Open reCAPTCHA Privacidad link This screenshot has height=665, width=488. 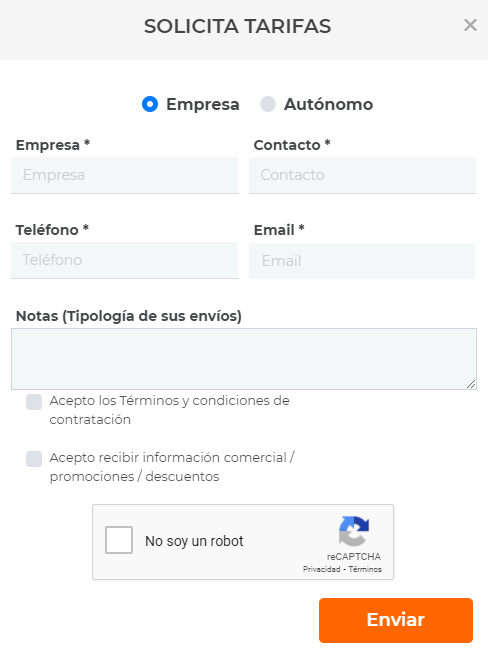coord(321,569)
